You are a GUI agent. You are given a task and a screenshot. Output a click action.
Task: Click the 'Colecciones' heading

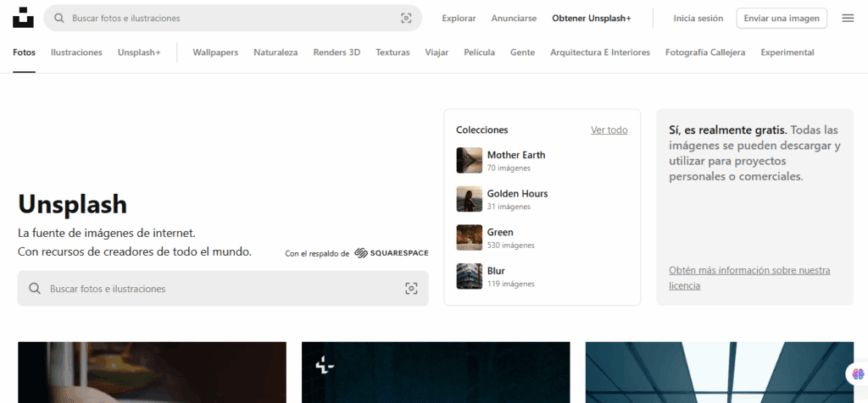pos(482,130)
